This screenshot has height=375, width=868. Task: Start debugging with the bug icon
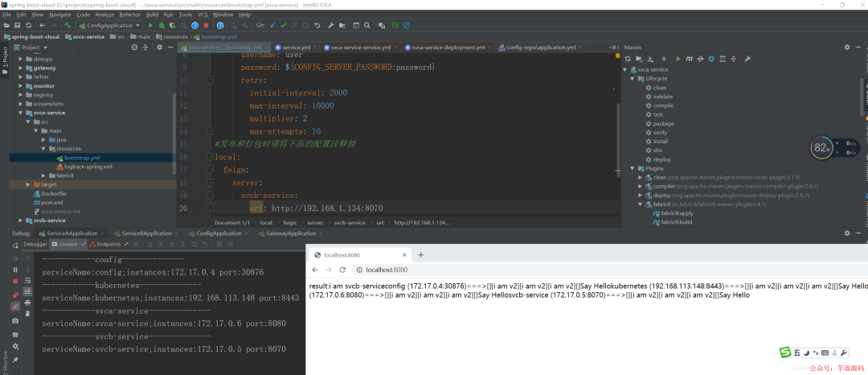[x=162, y=26]
